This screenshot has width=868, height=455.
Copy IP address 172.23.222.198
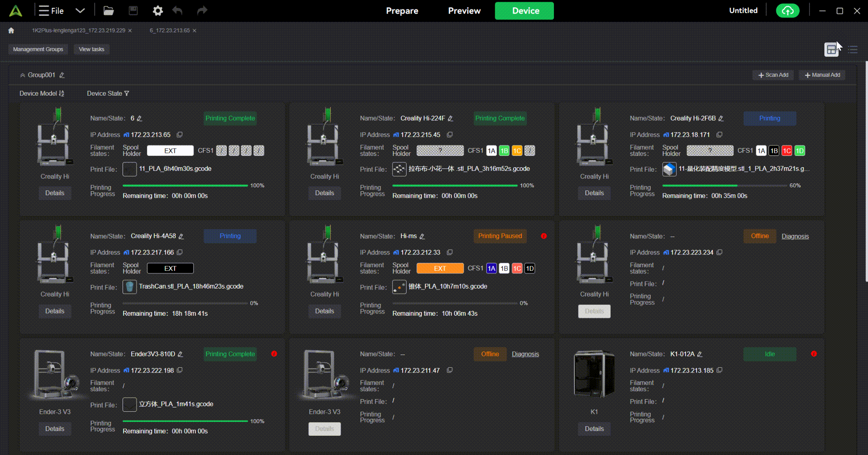tap(179, 370)
